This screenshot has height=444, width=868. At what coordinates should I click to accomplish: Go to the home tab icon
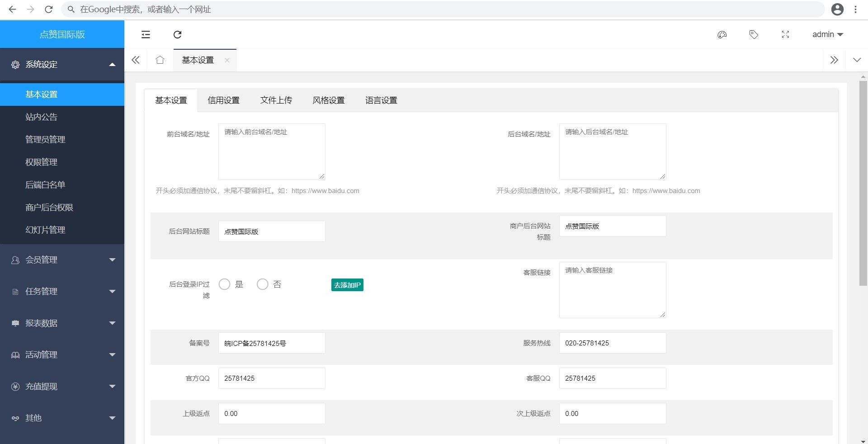160,60
